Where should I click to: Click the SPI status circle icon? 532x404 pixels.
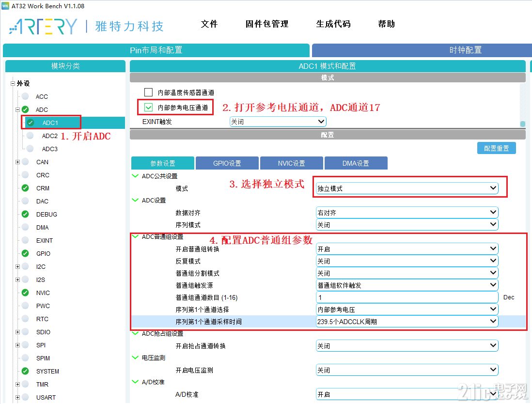[25, 345]
